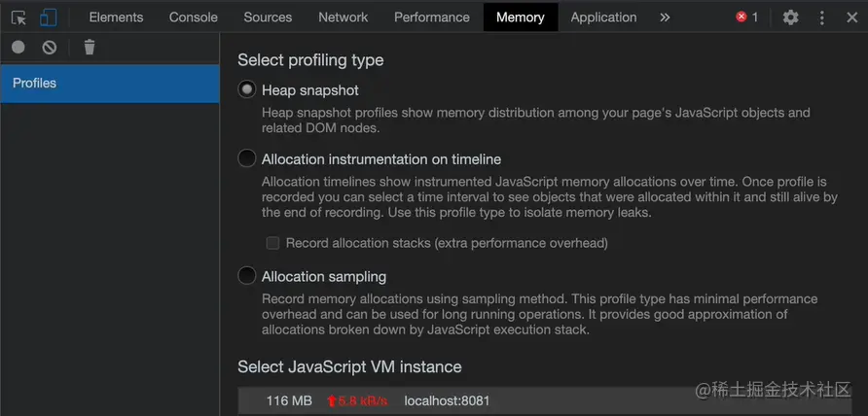
Task: Click the red error count badge
Action: [746, 17]
